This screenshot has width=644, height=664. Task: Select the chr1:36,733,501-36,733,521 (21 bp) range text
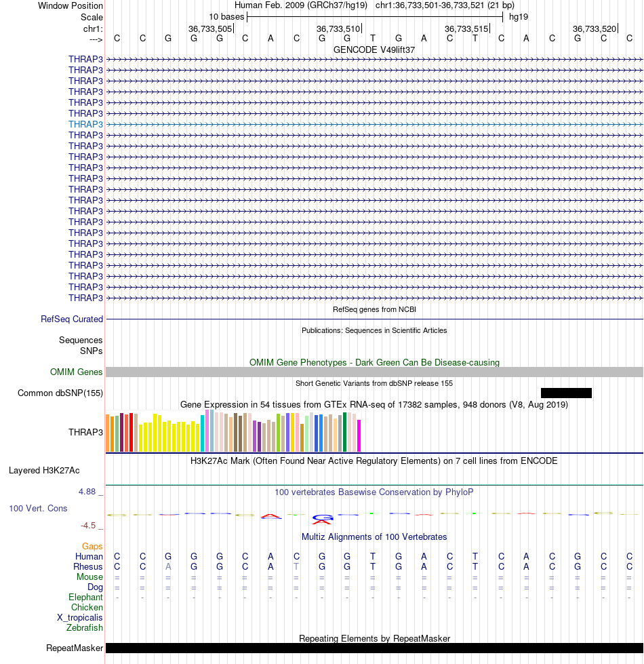(445, 5)
